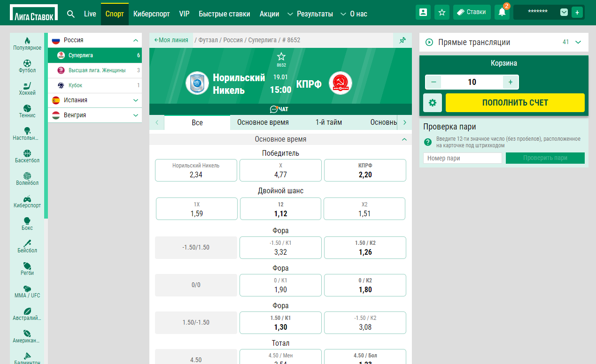Viewport: 596px width, 364px height.
Task: Increase stake with plus button
Action: coord(511,82)
